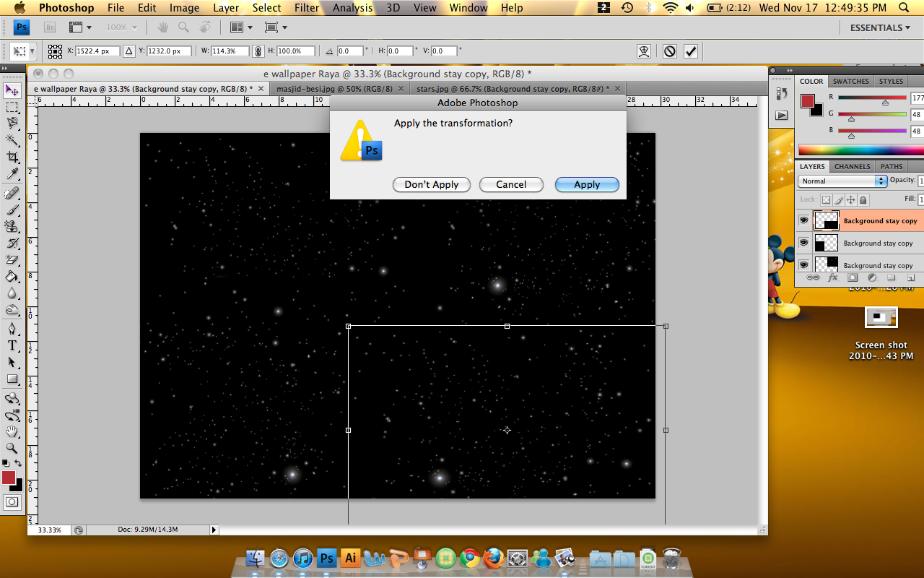
Task: Select the Rectangular Marquee tool
Action: [12, 107]
